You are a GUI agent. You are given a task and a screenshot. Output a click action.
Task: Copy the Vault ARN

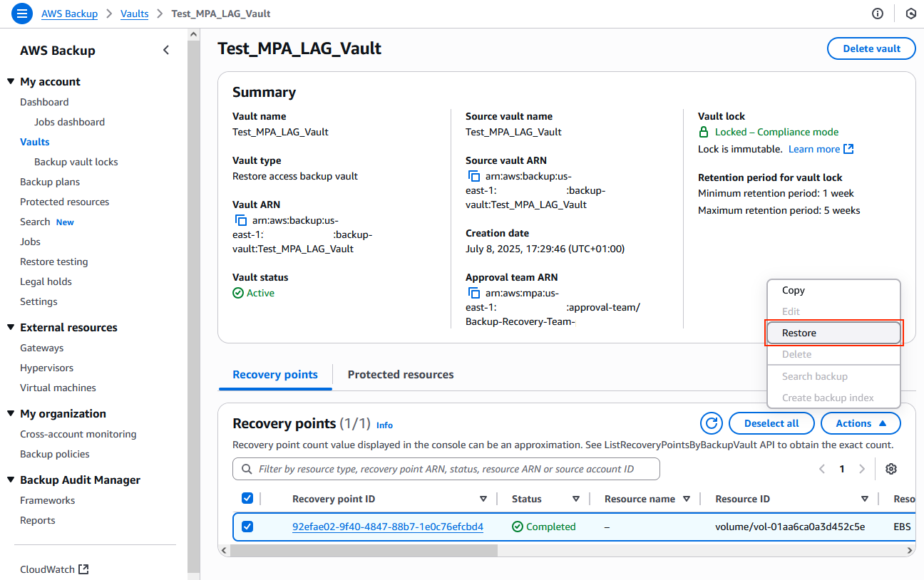240,220
